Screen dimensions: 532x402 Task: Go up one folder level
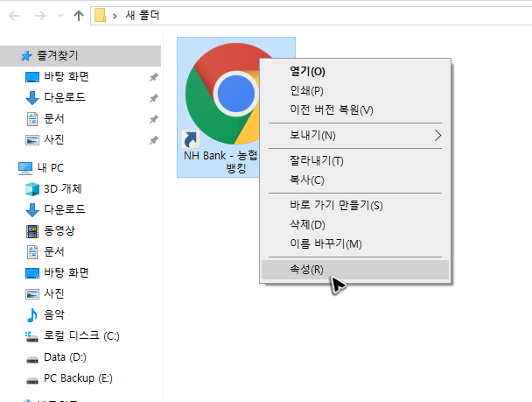(x=79, y=16)
